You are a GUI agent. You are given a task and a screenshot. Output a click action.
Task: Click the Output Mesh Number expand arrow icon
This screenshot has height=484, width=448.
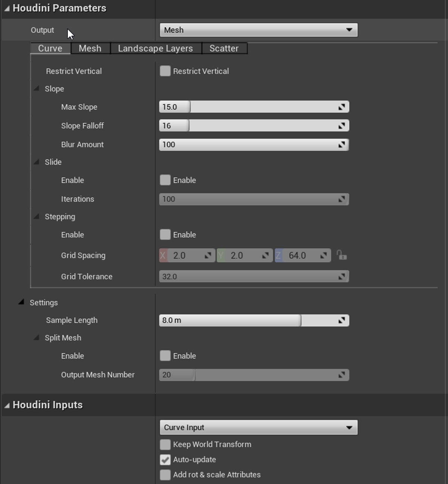click(x=342, y=375)
